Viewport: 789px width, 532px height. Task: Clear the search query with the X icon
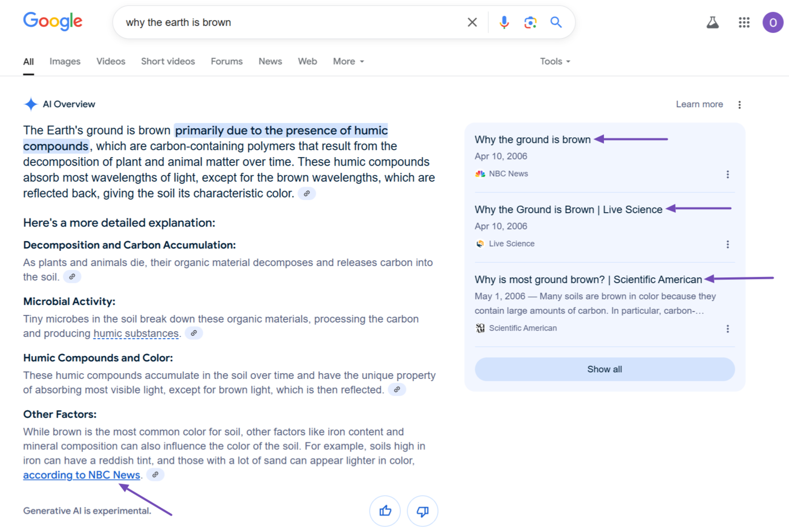coord(472,22)
